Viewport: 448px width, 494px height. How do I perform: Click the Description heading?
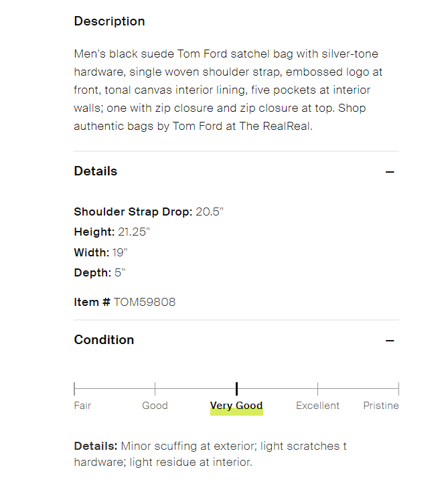pyautogui.click(x=109, y=21)
